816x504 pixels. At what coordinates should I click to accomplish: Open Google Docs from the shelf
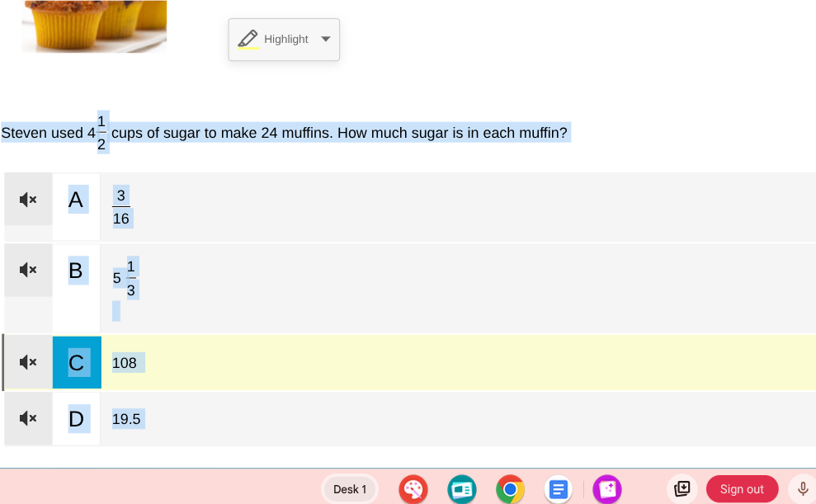(559, 488)
